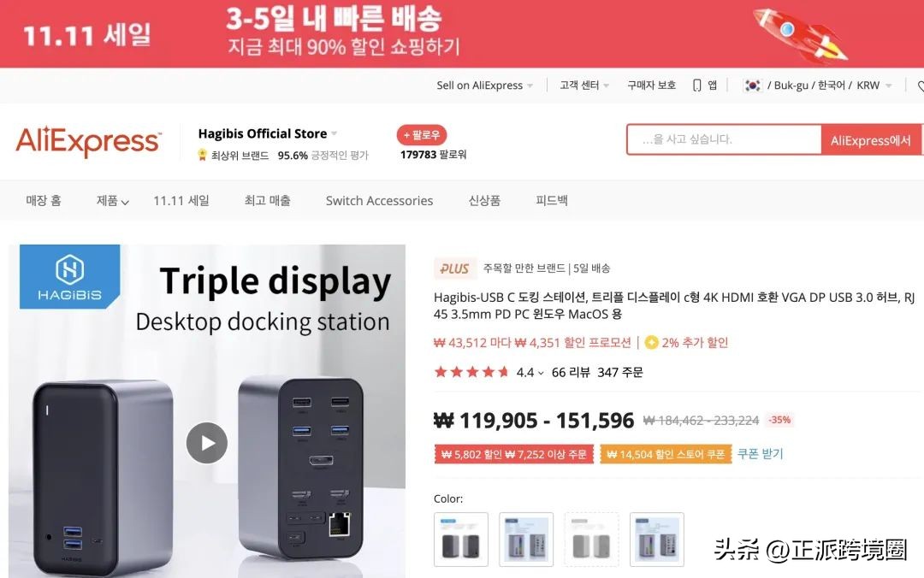This screenshot has width=924, height=578.
Task: Open the Switch Accessories tab
Action: click(379, 201)
